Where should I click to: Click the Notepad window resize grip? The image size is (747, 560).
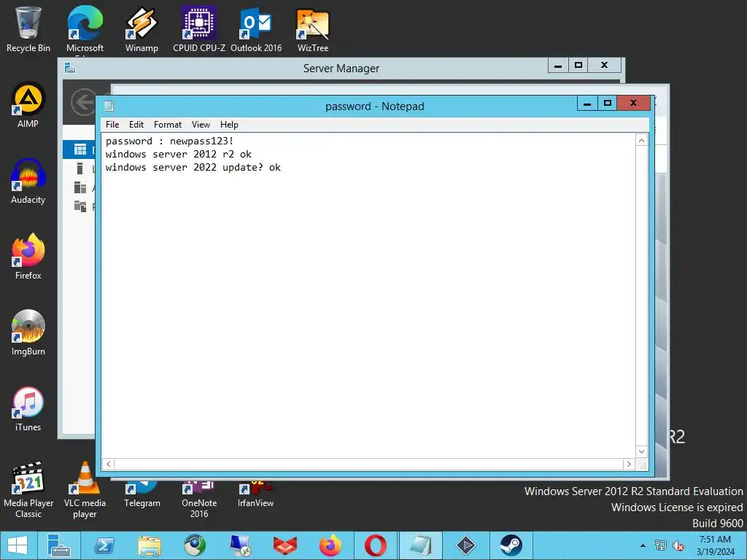click(642, 464)
